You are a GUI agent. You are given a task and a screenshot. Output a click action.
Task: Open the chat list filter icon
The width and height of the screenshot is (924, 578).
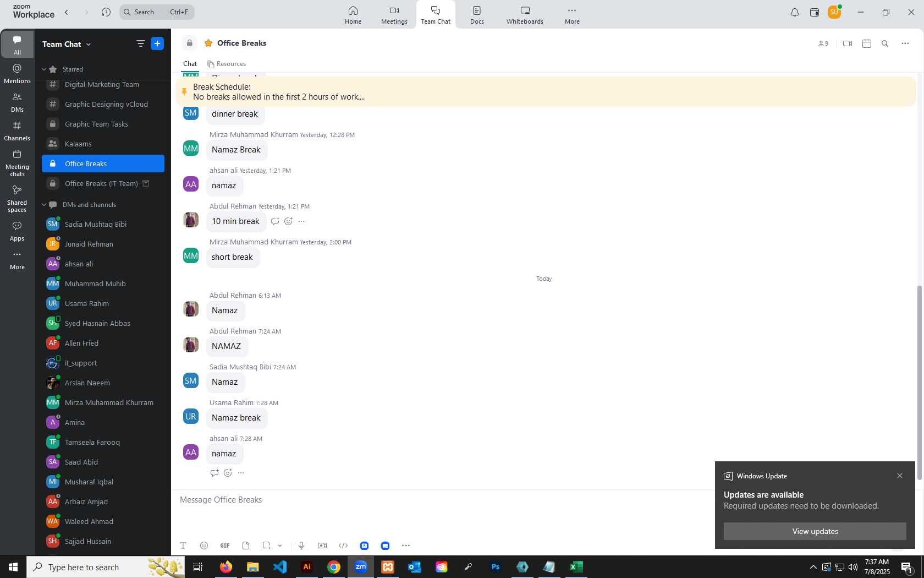(140, 43)
